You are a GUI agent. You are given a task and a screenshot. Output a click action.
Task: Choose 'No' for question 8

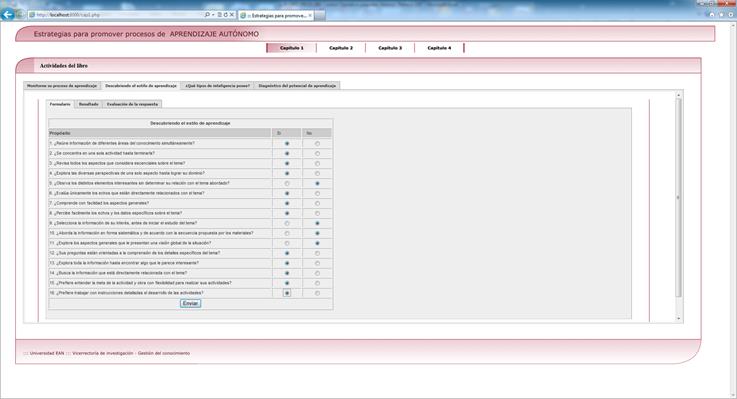click(317, 213)
